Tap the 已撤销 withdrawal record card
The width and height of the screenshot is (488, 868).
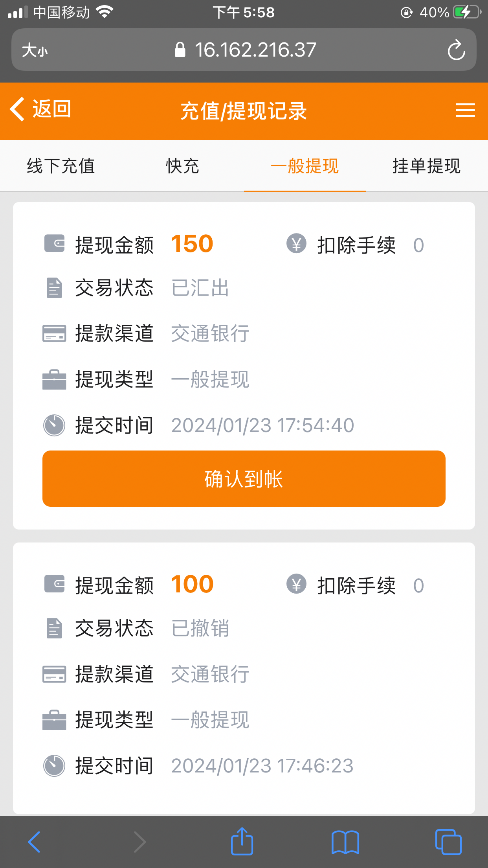click(x=244, y=676)
